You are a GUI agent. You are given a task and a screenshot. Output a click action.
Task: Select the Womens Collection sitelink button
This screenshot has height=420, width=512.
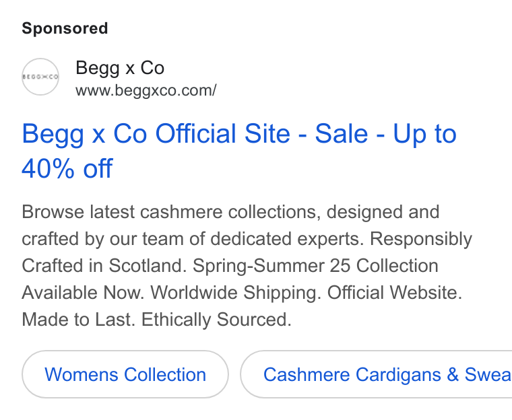tap(125, 374)
